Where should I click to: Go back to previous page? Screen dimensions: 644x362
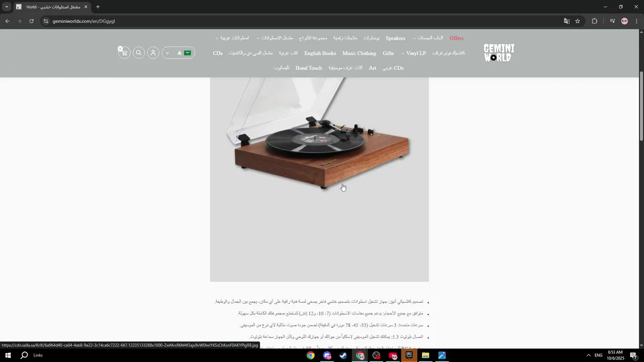pyautogui.click(x=7, y=21)
